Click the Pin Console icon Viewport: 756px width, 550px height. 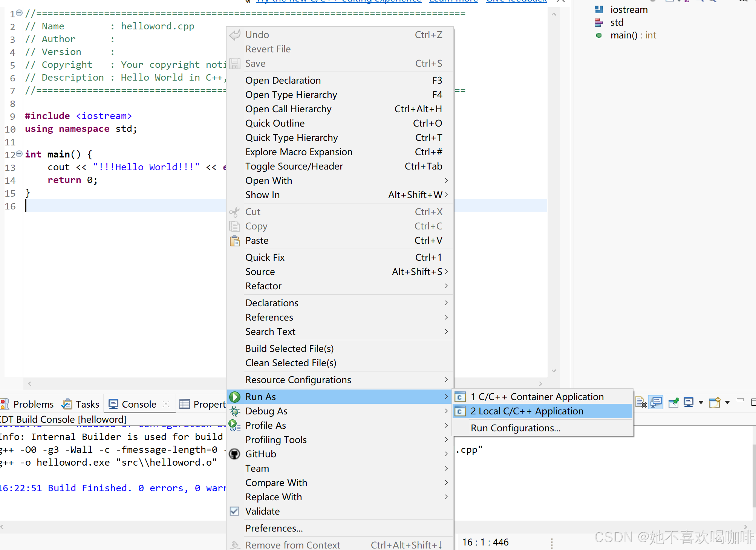tap(673, 403)
